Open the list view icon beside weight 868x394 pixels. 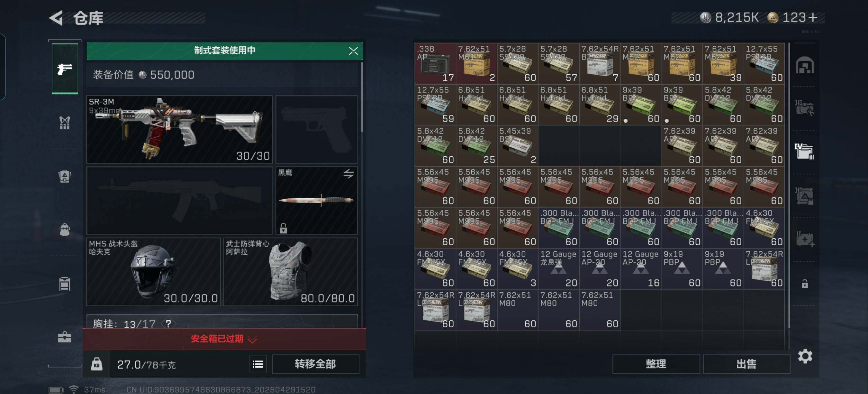tap(258, 364)
